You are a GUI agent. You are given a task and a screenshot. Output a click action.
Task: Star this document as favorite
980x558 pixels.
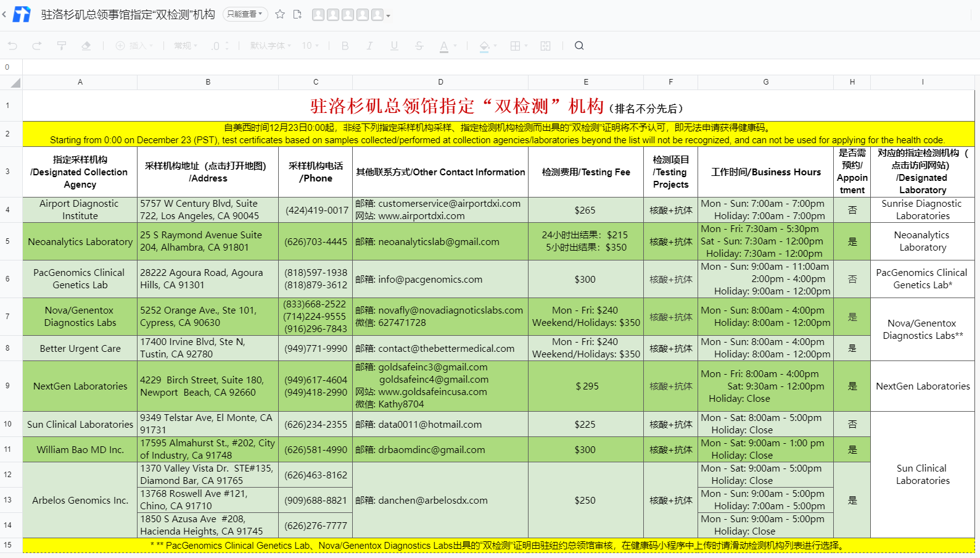click(280, 14)
